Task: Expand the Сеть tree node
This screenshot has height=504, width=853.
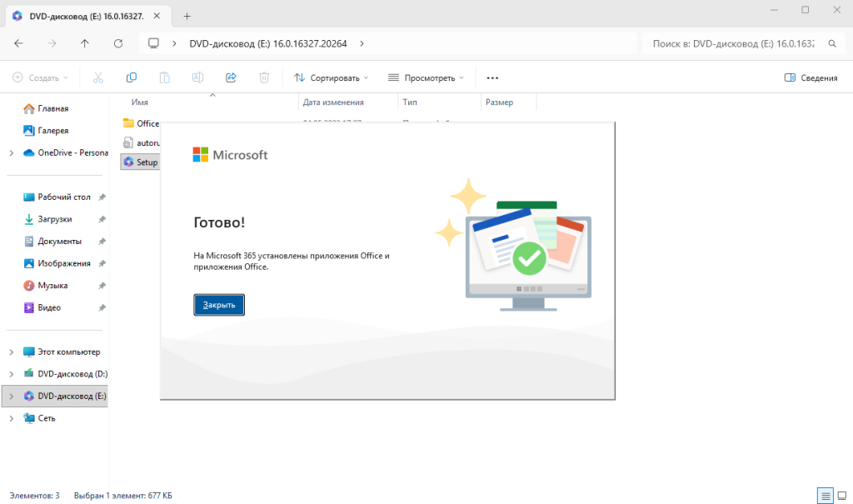Action: click(x=12, y=418)
